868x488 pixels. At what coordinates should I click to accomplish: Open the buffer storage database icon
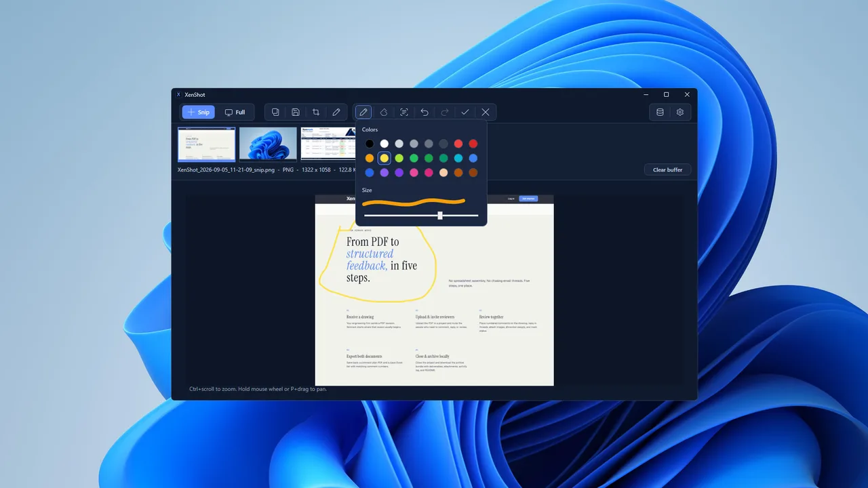tap(660, 113)
